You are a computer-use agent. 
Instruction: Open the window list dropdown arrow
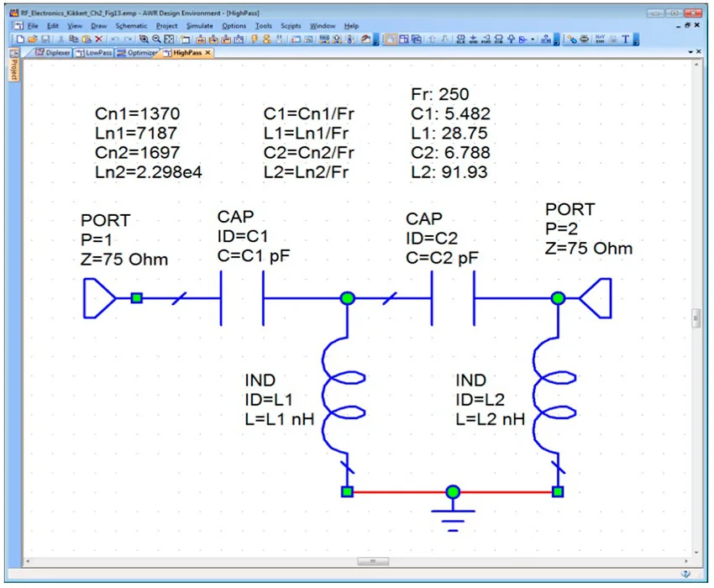(x=690, y=52)
